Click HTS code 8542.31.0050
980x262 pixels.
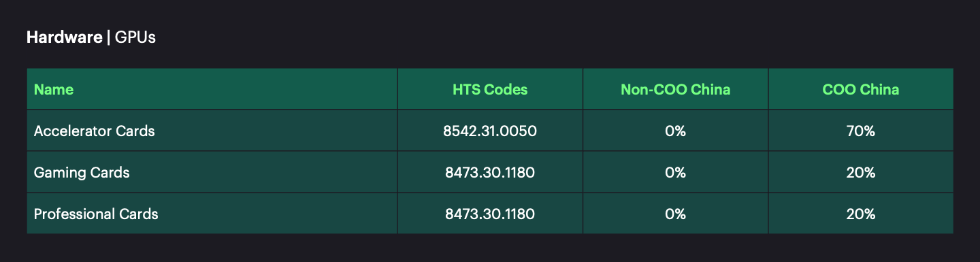[x=490, y=131]
